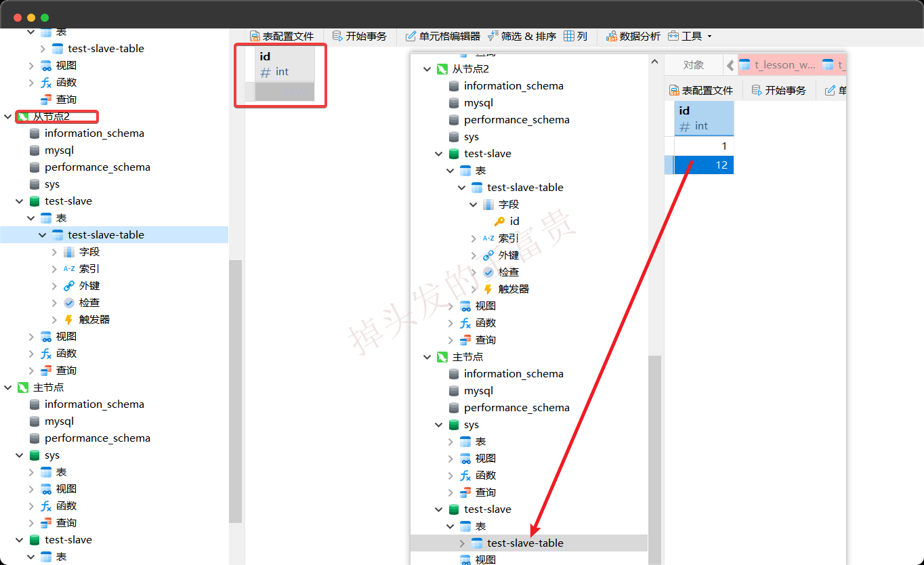Click 查询 icon under sys in left sidebar

click(46, 523)
